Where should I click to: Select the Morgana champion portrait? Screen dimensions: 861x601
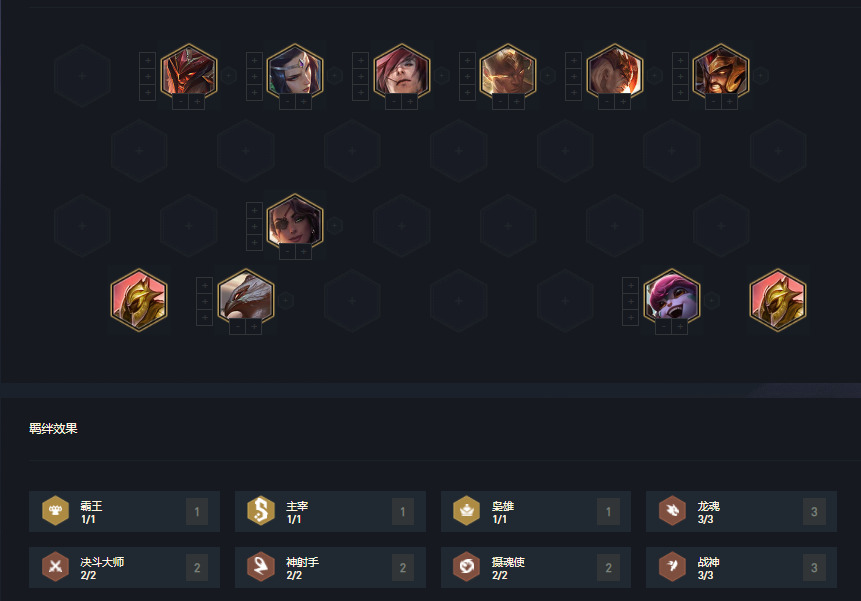[295, 71]
